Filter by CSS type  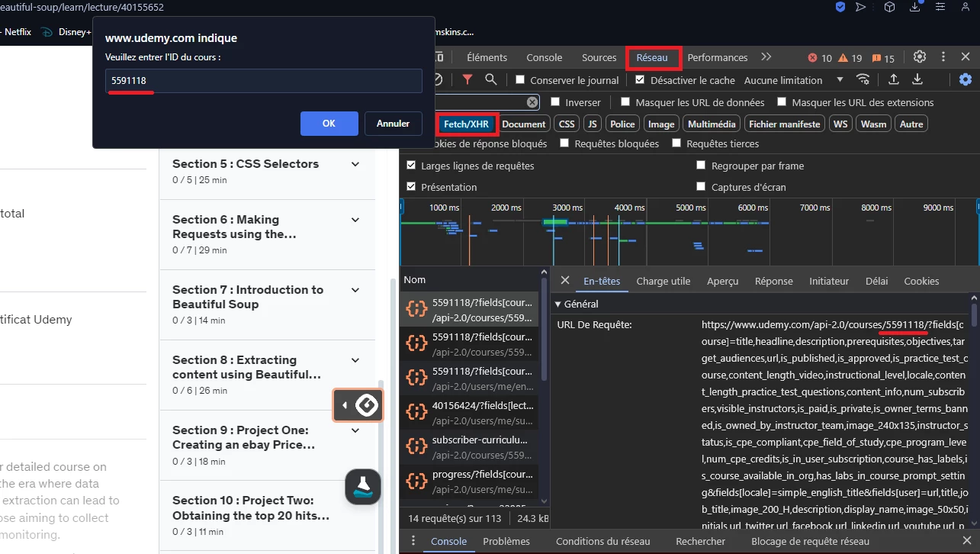567,124
